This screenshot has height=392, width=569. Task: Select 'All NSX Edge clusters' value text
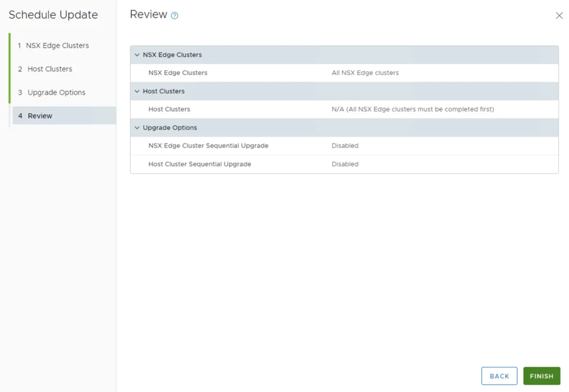[365, 73]
